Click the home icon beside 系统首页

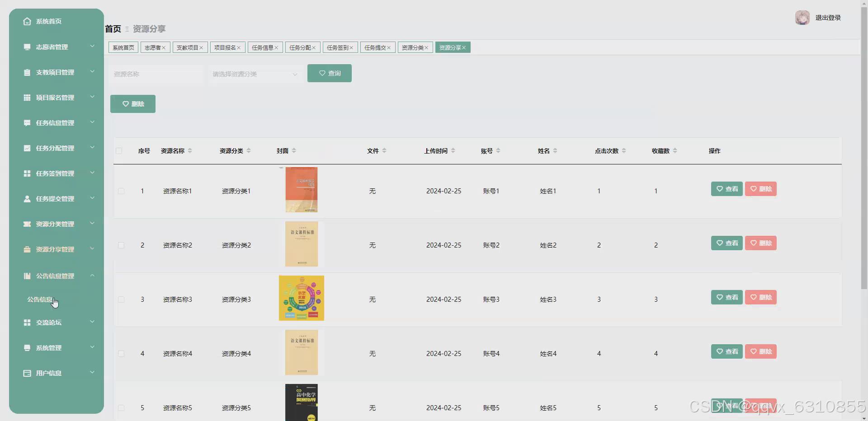pyautogui.click(x=27, y=21)
